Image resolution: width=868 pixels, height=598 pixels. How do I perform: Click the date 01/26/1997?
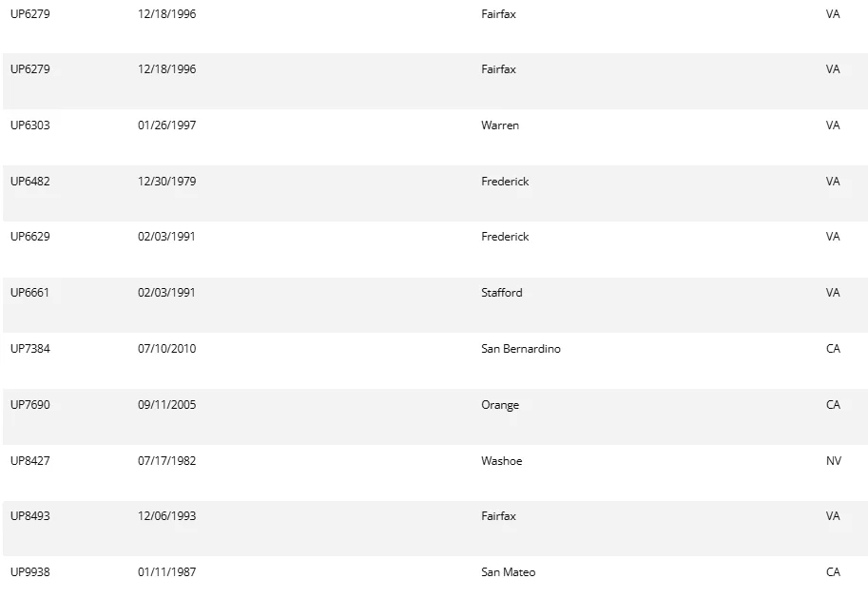tap(166, 125)
